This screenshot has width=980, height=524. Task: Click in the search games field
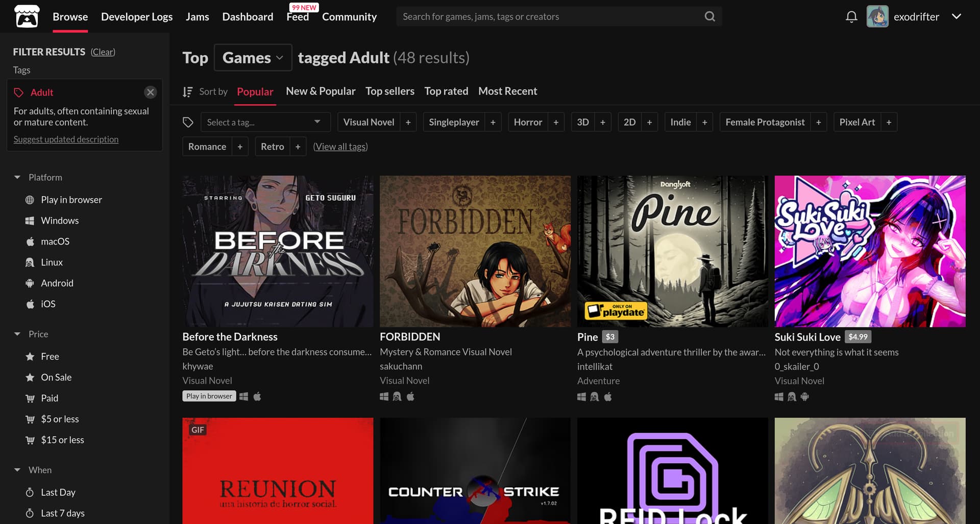point(551,16)
